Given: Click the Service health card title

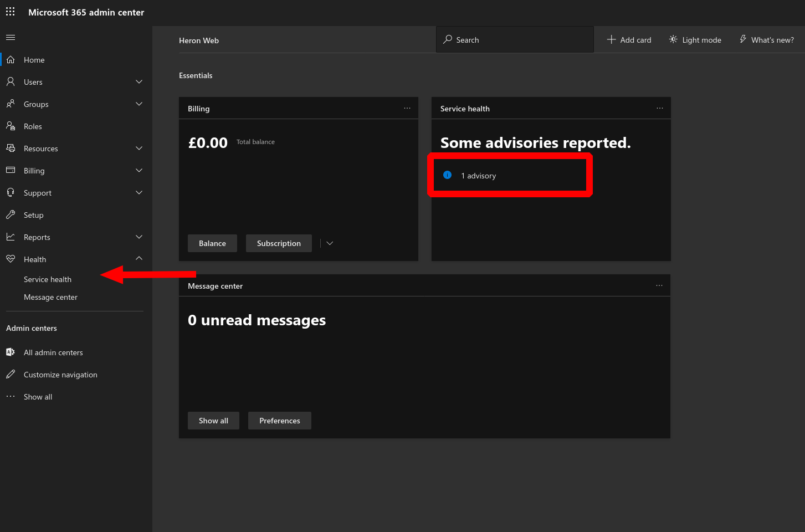Looking at the screenshot, I should click(x=465, y=109).
